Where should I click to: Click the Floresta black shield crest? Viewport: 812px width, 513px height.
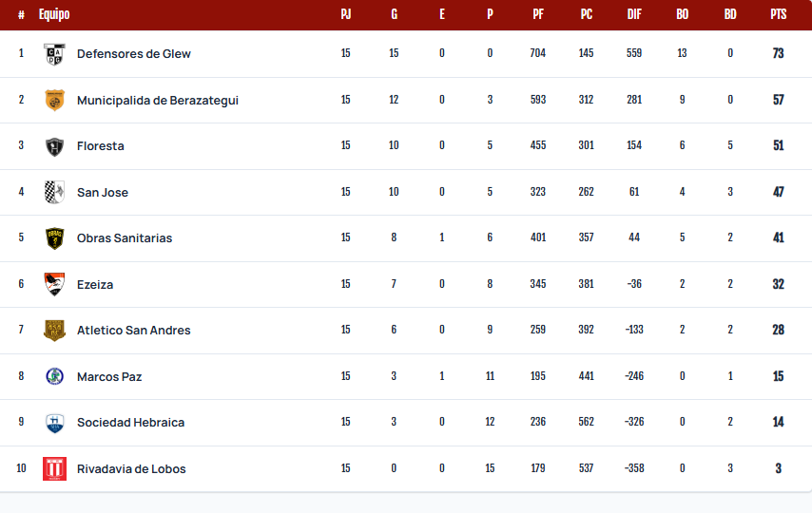[54, 146]
